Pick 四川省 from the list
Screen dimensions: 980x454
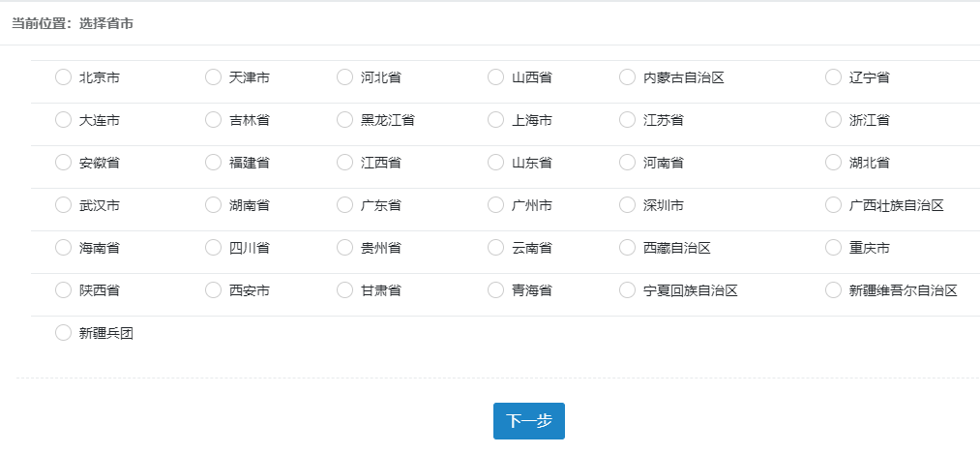[214, 248]
